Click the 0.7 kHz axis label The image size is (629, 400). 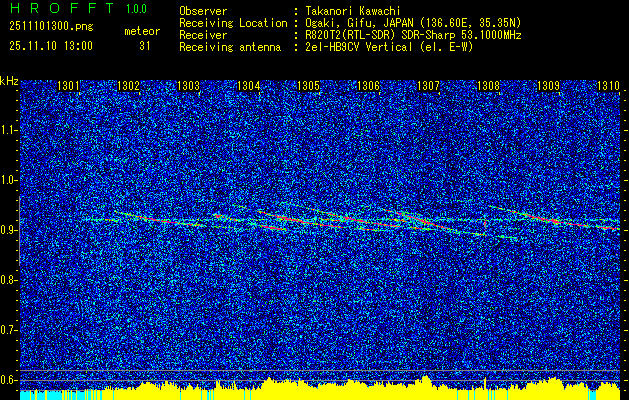(8, 330)
